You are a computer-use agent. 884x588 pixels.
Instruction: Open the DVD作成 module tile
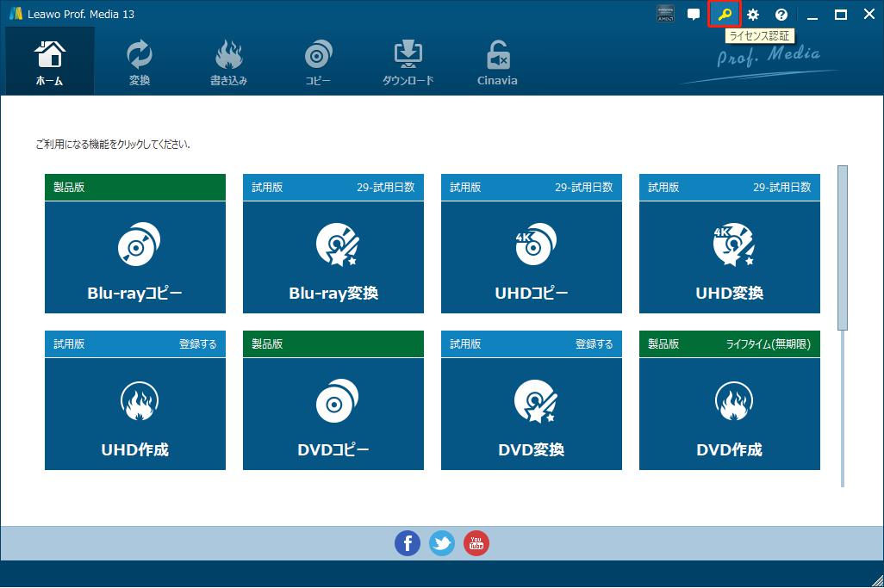730,413
